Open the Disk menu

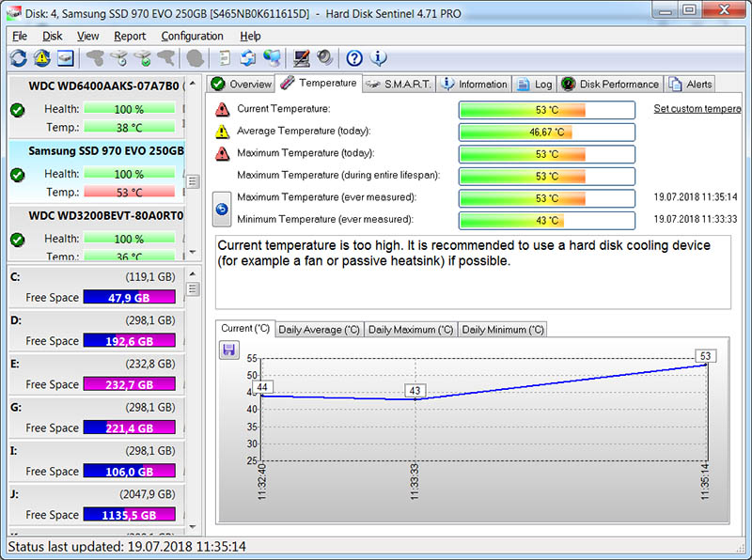point(53,36)
